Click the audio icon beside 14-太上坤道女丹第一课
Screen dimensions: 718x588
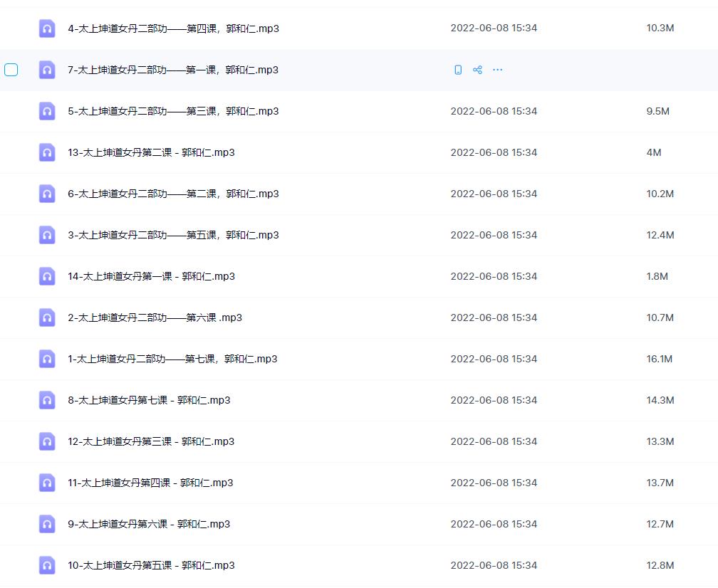pos(47,276)
